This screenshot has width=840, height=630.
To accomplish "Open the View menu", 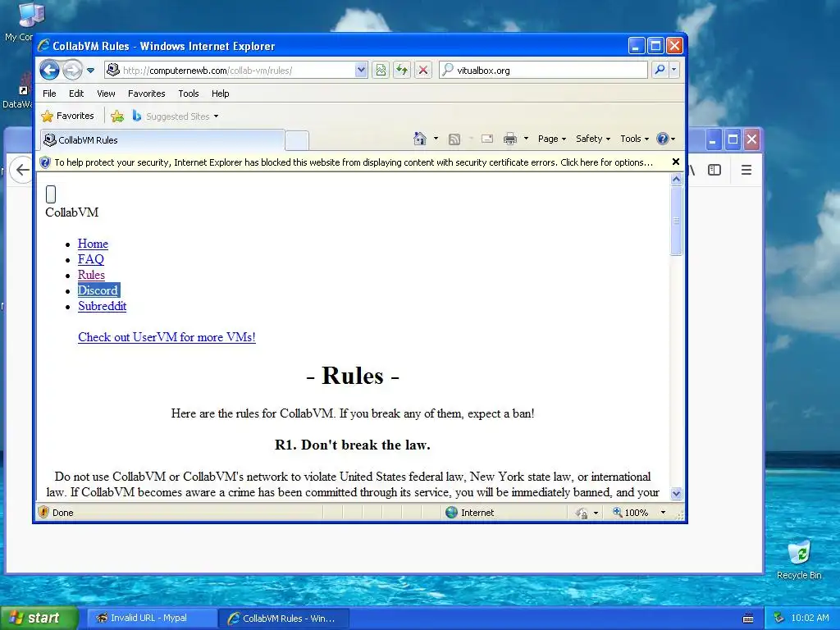I will coord(106,94).
